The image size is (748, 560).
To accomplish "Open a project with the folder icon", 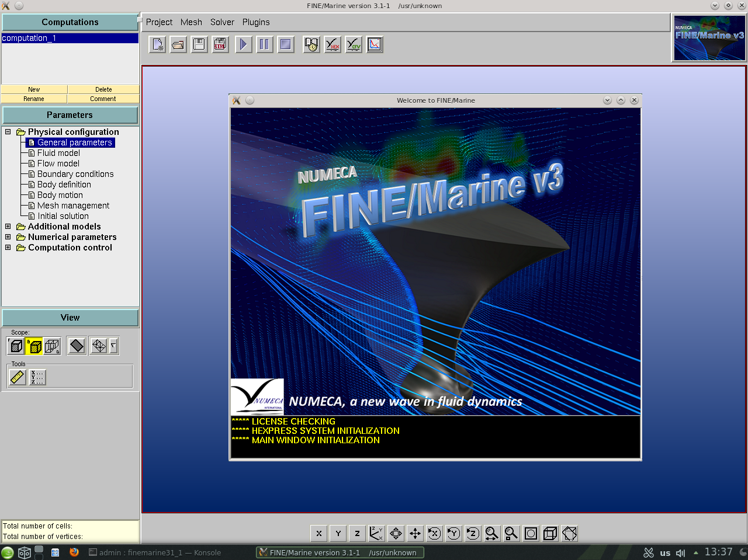I will (x=178, y=44).
